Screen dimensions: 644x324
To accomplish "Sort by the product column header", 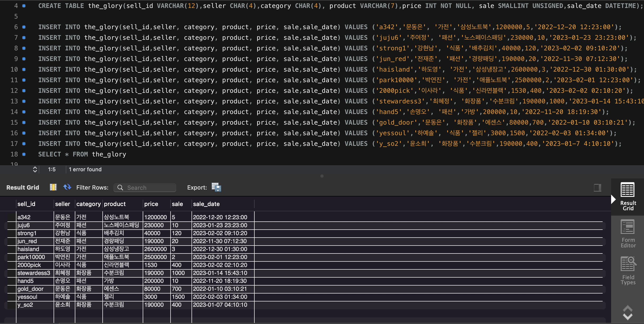I will 123,204.
